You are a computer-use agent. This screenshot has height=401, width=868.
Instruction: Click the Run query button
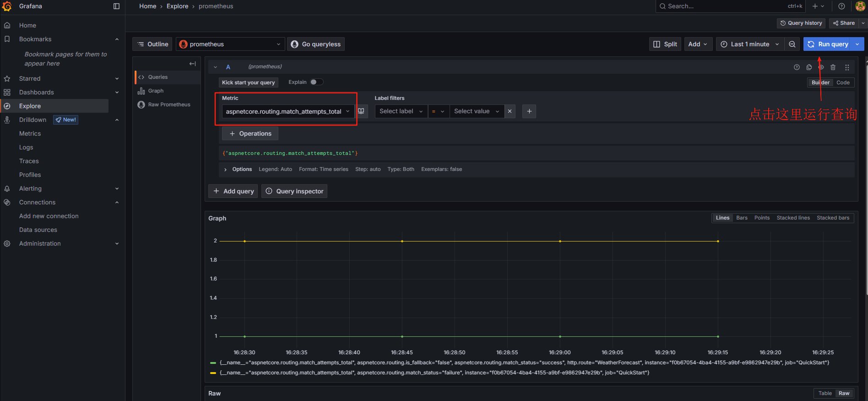828,44
